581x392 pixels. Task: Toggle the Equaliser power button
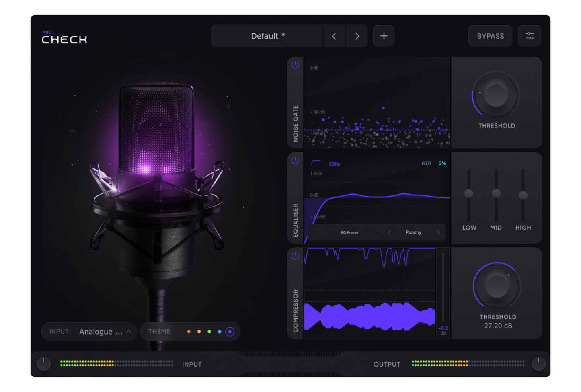click(295, 160)
